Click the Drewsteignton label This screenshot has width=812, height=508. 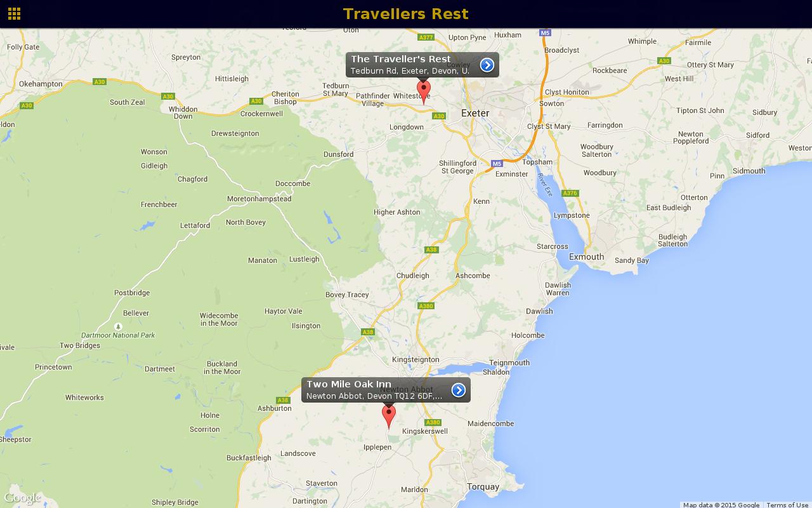click(235, 133)
